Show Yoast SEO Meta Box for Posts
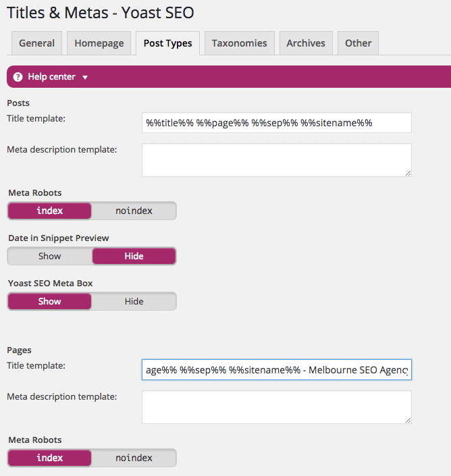This screenshot has height=476, width=451. pos(49,301)
